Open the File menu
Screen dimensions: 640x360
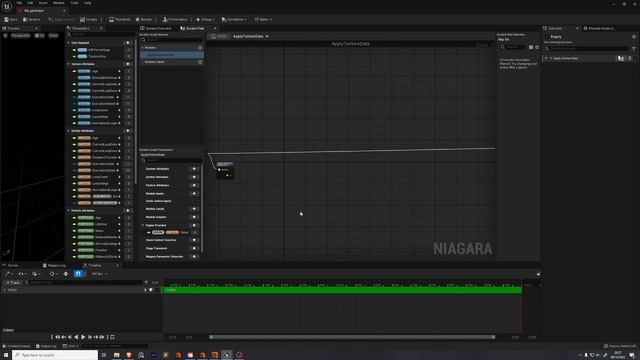point(19,3)
